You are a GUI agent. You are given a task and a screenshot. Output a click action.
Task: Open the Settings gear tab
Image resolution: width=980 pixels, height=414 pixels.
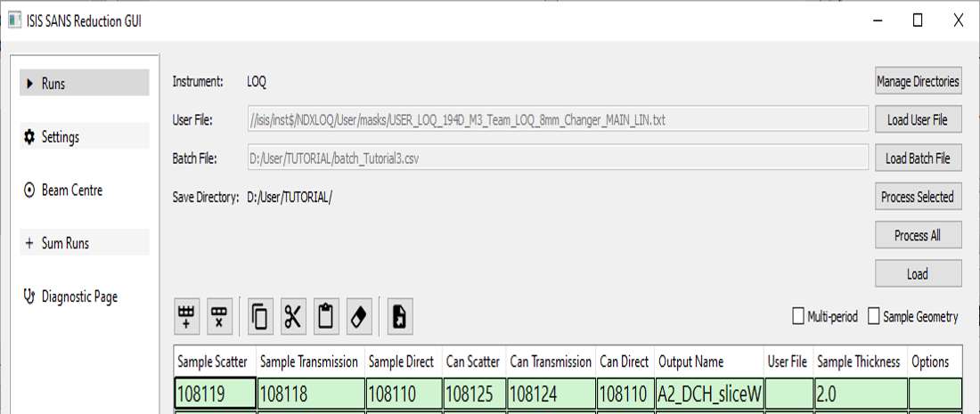pos(84,136)
